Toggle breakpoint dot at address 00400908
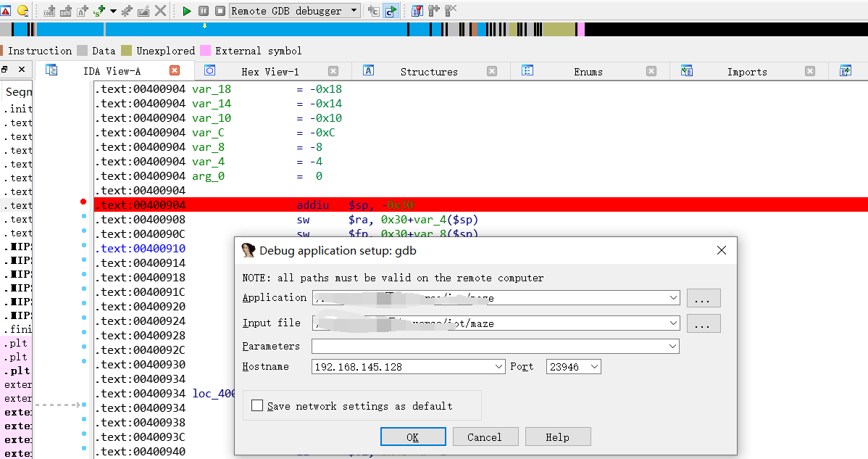This screenshot has height=459, width=868. click(84, 217)
